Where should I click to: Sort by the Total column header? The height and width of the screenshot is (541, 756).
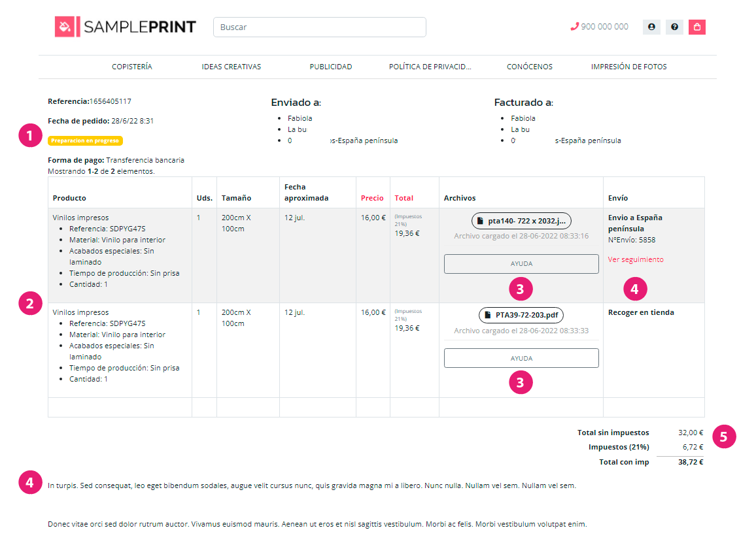click(x=404, y=198)
